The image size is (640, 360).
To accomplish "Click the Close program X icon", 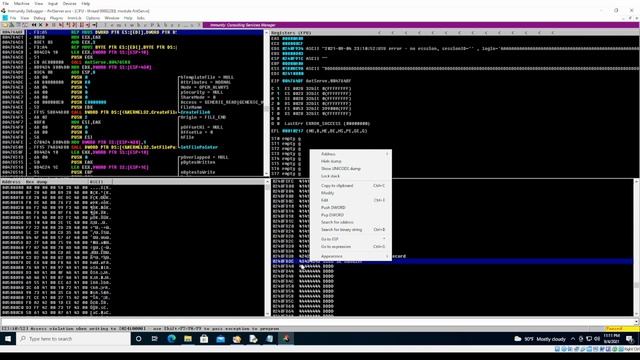I will tap(40, 25).
